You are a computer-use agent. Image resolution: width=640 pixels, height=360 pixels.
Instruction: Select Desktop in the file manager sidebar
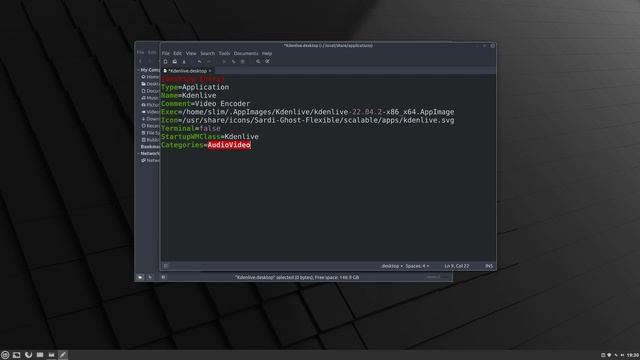tap(151, 84)
